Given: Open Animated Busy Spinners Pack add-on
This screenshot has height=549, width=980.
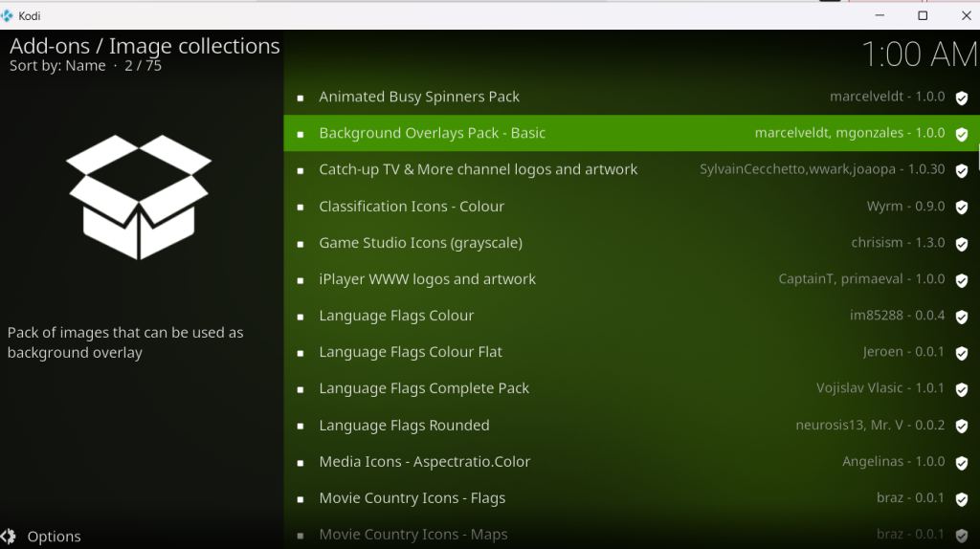Looking at the screenshot, I should [632, 97].
